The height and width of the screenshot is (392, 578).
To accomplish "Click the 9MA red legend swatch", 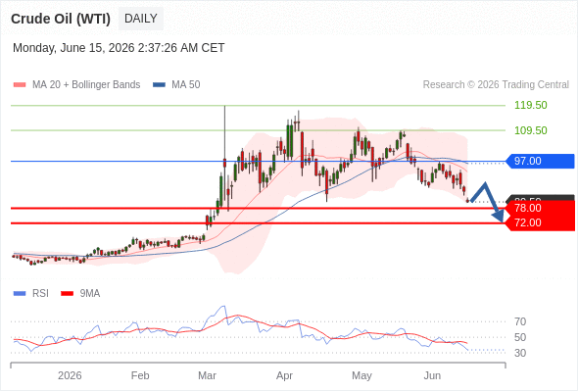I will click(67, 294).
